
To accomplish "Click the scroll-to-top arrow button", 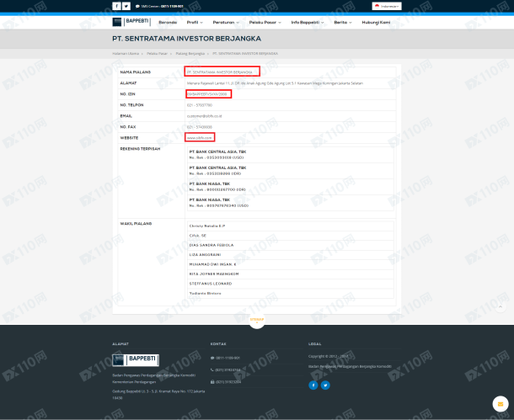I will click(x=501, y=306).
